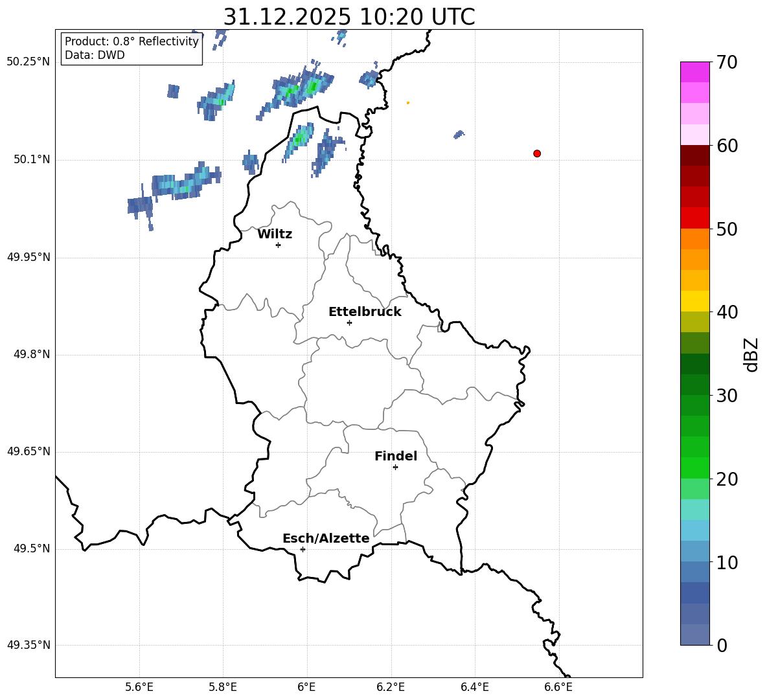The height and width of the screenshot is (700, 767).
Task: Click the colorbar tick label 60
Action: (x=727, y=146)
